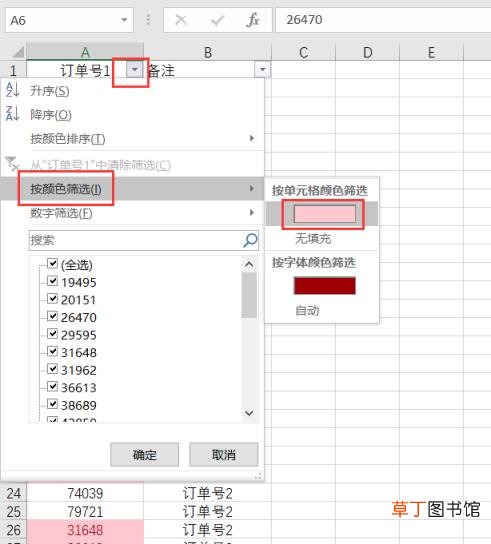Filter by the dark red font color swatch
The width and height of the screenshot is (491, 544).
point(324,286)
